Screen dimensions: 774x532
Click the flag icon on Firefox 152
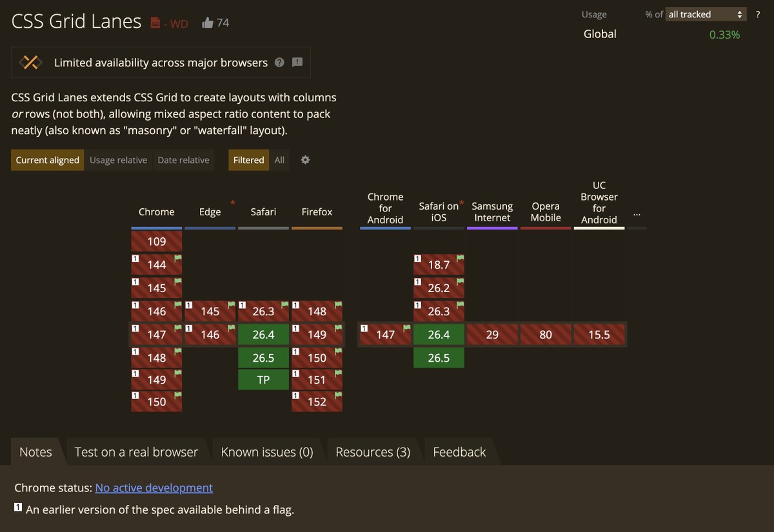pyautogui.click(x=338, y=395)
